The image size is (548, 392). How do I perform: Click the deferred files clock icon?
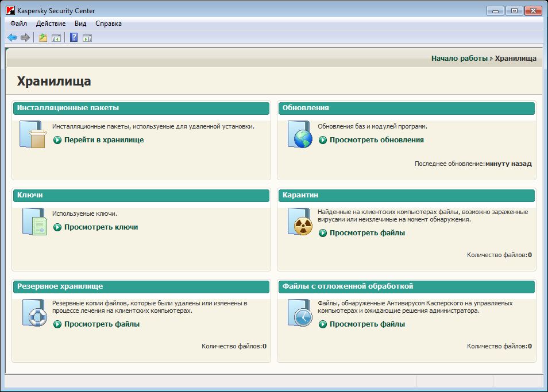[300, 313]
